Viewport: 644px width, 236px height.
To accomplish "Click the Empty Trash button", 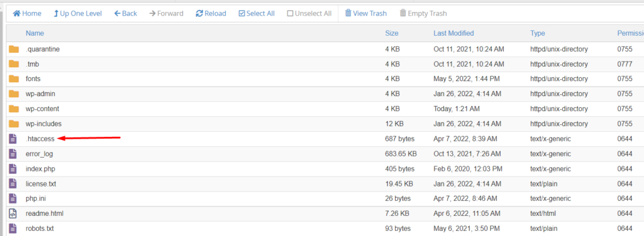I will (423, 14).
